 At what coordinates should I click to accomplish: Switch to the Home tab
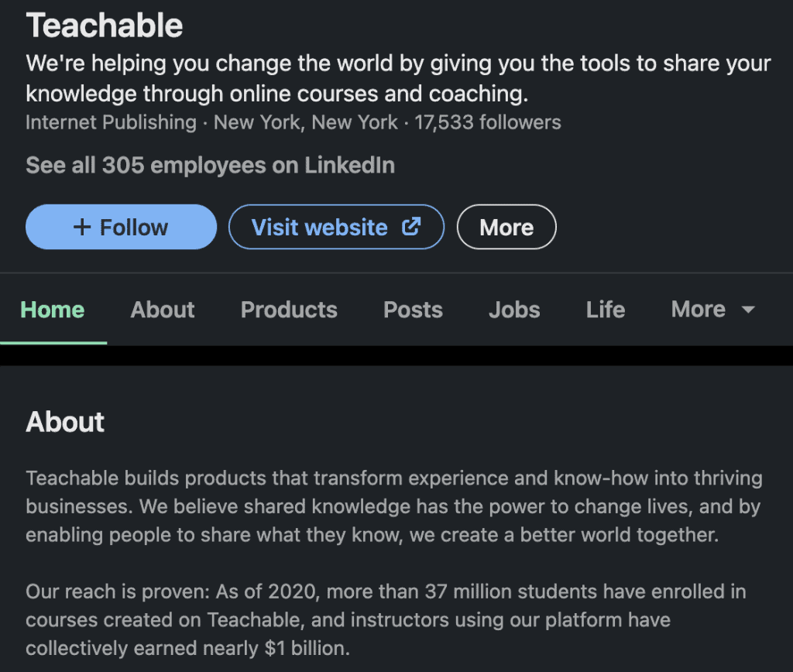point(53,310)
